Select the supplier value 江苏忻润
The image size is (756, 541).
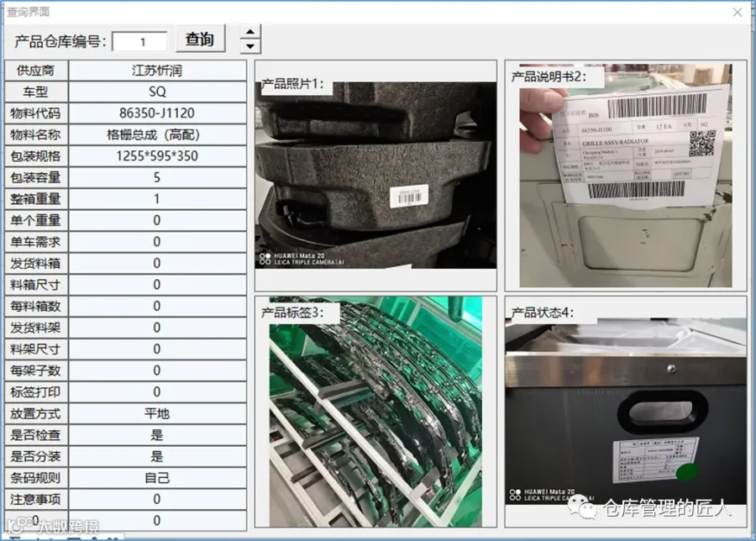[157, 71]
